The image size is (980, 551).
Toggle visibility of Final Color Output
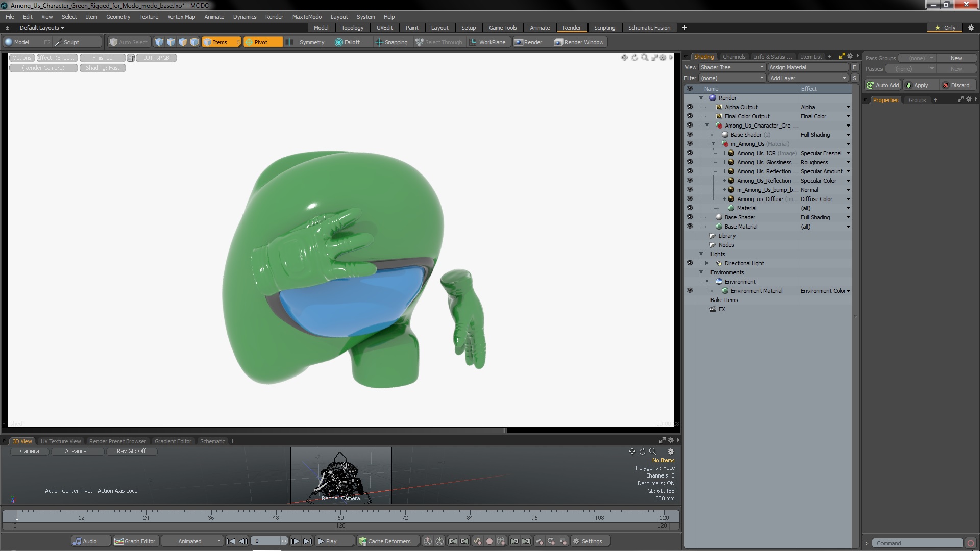(690, 116)
